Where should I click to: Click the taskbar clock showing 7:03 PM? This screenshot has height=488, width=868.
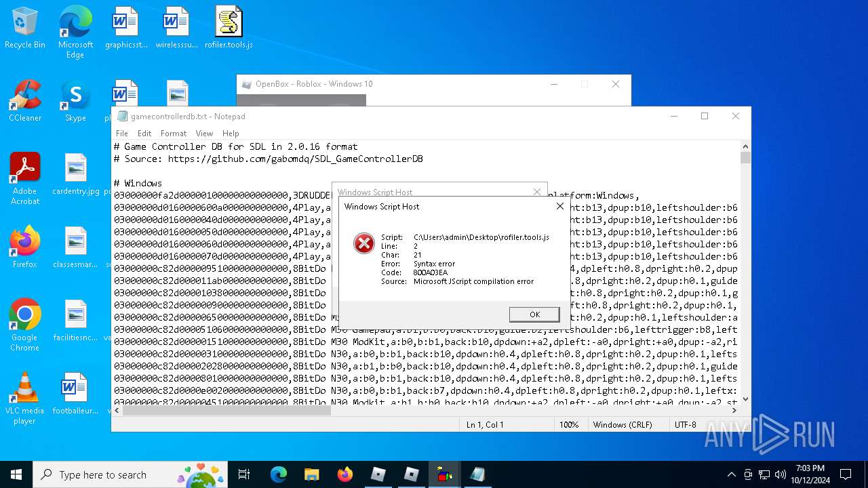(810, 474)
